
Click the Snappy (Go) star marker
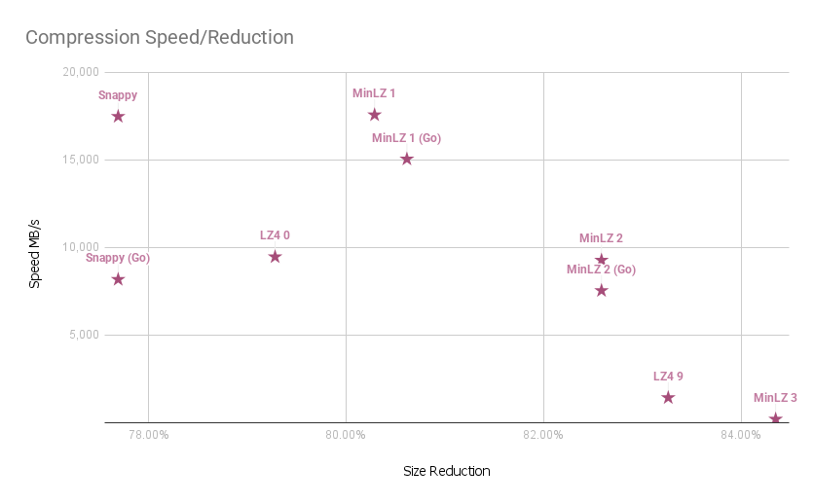tap(118, 279)
